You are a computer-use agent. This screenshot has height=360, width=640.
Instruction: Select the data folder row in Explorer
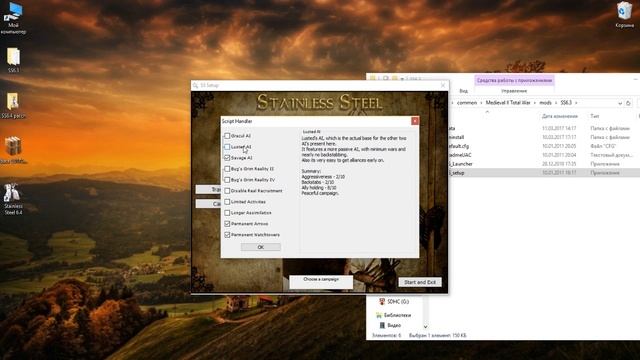[544, 128]
